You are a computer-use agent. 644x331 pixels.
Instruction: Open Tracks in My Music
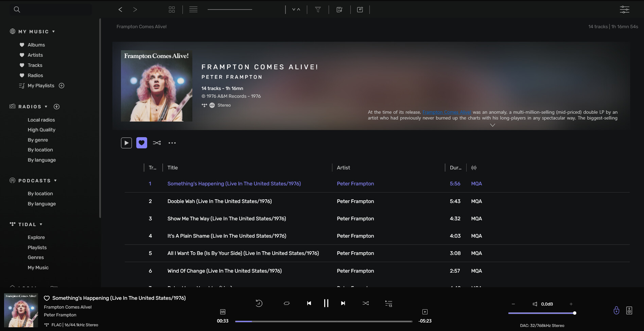(x=35, y=65)
